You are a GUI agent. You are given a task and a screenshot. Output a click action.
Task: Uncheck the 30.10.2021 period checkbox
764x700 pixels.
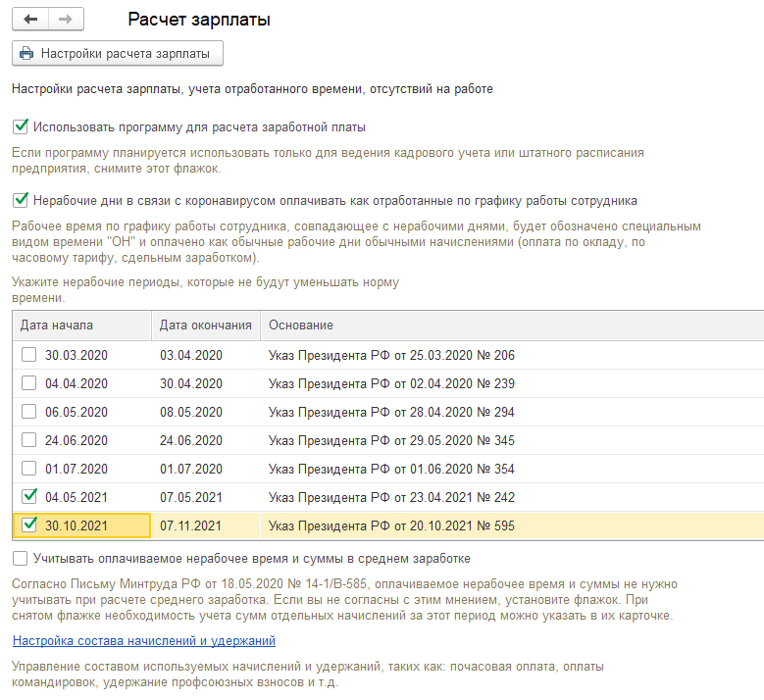click(x=29, y=525)
